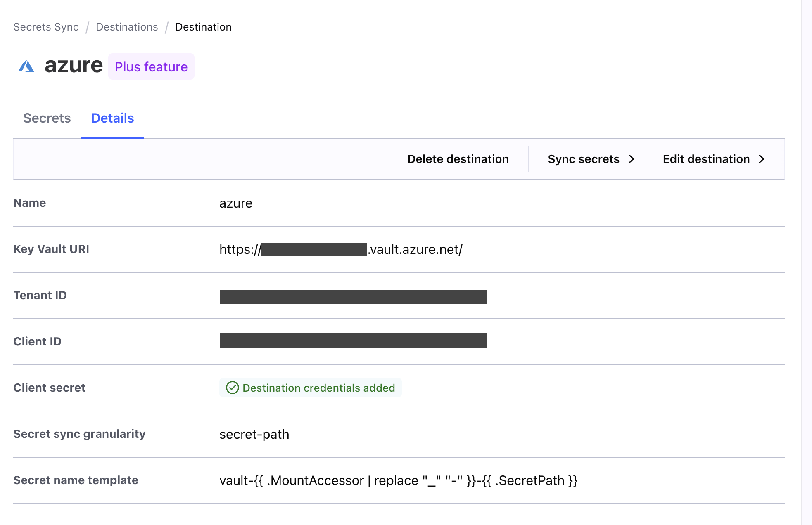
Task: Click the Destination breadcrumb item
Action: (x=203, y=27)
